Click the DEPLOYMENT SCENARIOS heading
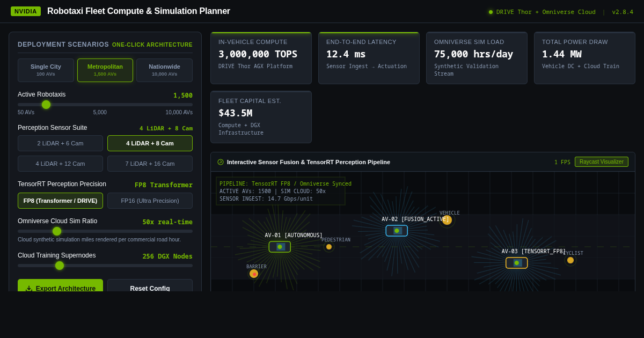 point(63,45)
